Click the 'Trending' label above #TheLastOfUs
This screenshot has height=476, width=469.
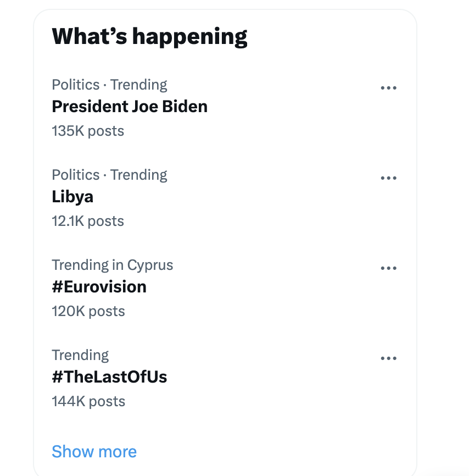80,355
